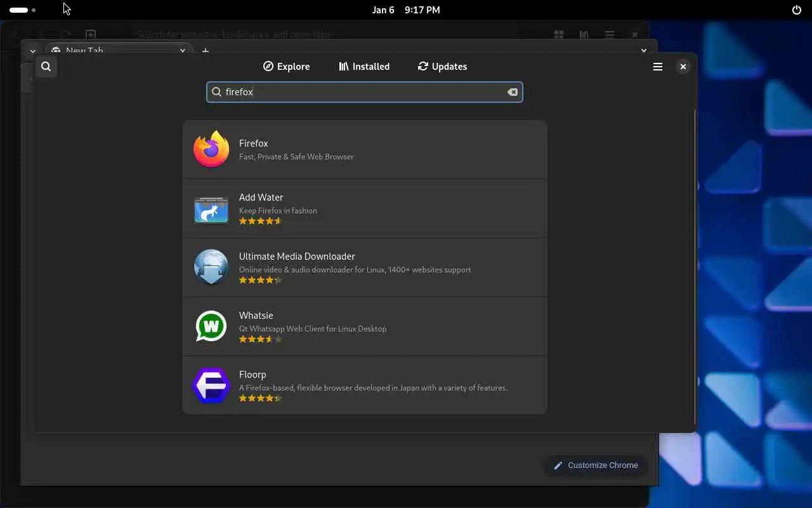Click new tab icon in Web browser window
The width and height of the screenshot is (812, 508).
pos(91,34)
